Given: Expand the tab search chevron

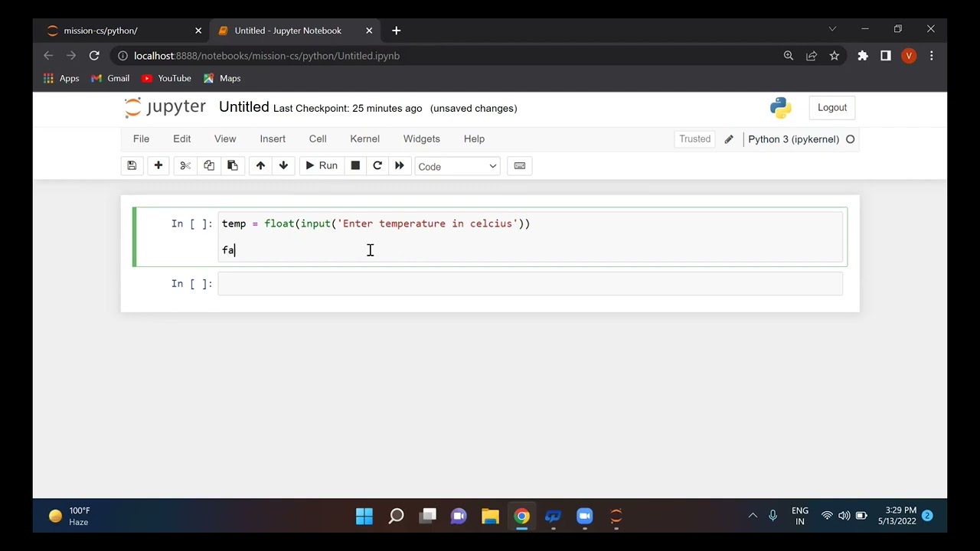Looking at the screenshot, I should [832, 29].
